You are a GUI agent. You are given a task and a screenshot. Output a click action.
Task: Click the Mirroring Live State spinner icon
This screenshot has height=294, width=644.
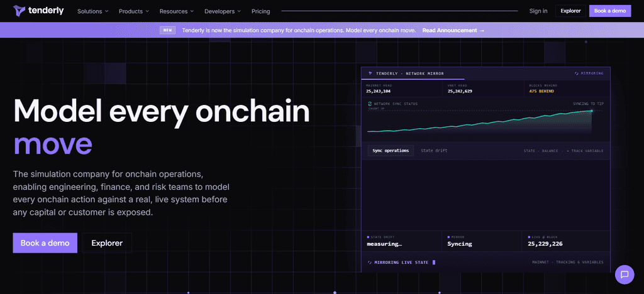click(x=370, y=263)
